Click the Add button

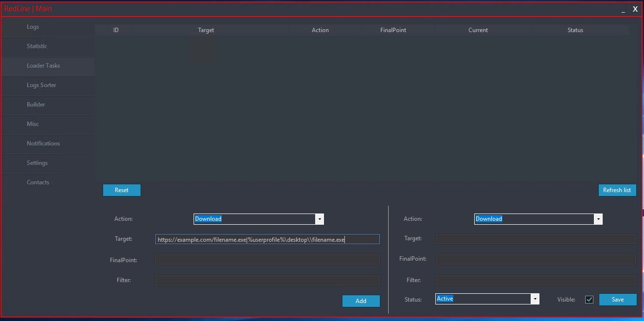tap(361, 301)
